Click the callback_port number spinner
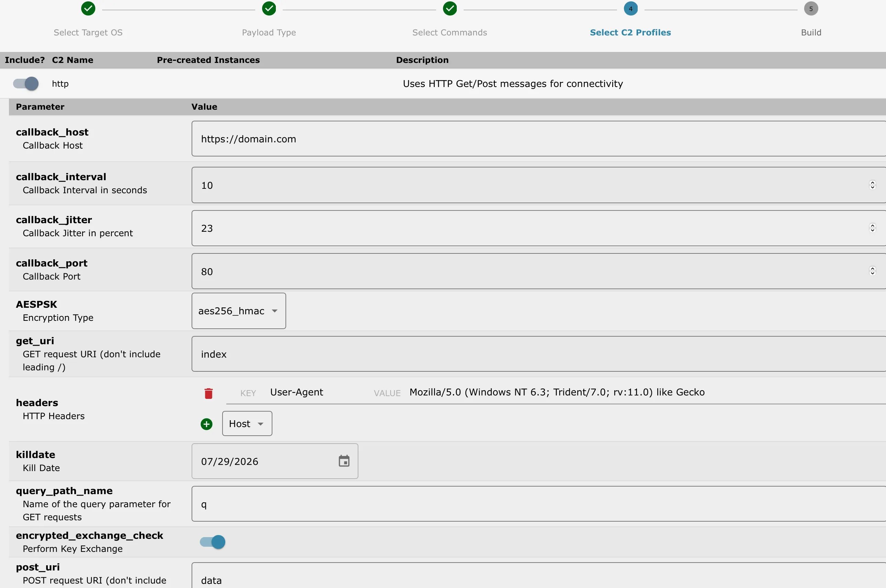 [x=872, y=271]
